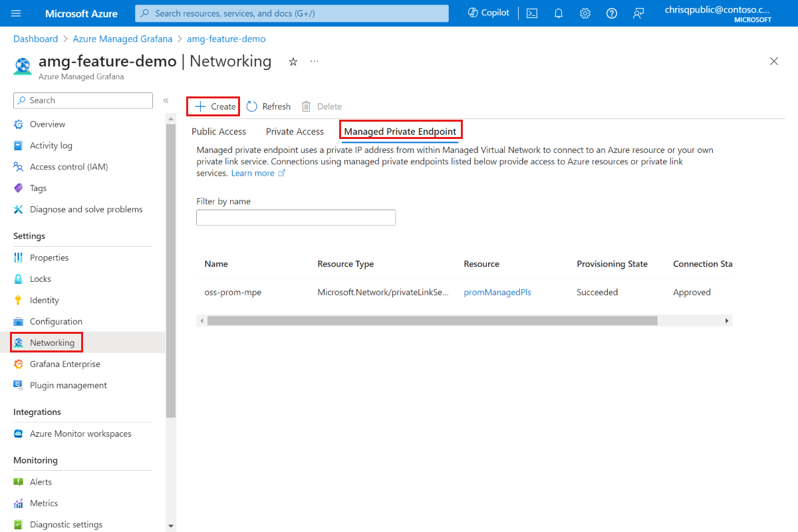Switch to the Public Access tab
This screenshot has height=532, width=798.
click(218, 131)
